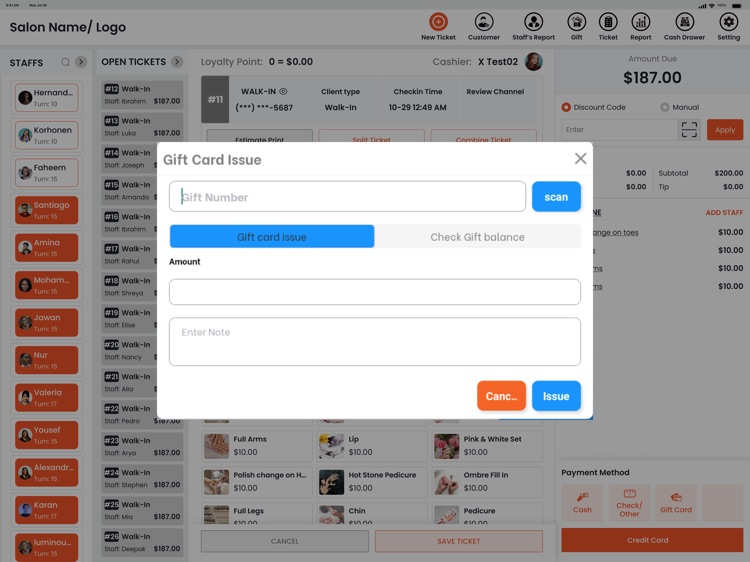Open ticket #23 Walk-in Arya

[142, 446]
